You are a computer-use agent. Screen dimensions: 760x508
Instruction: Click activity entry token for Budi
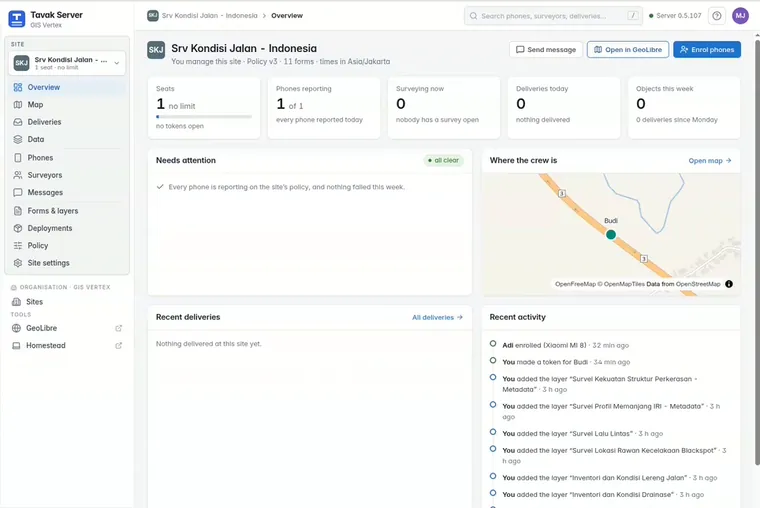tap(566, 362)
